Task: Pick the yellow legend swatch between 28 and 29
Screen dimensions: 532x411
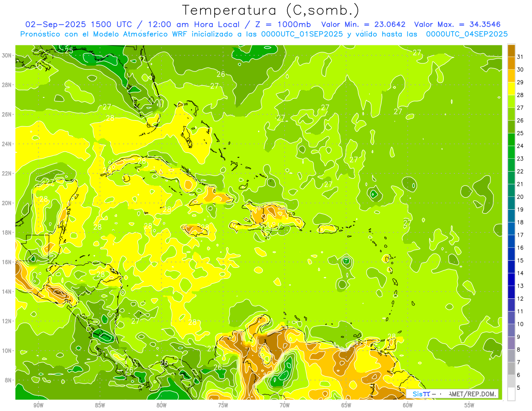Action: click(x=511, y=88)
